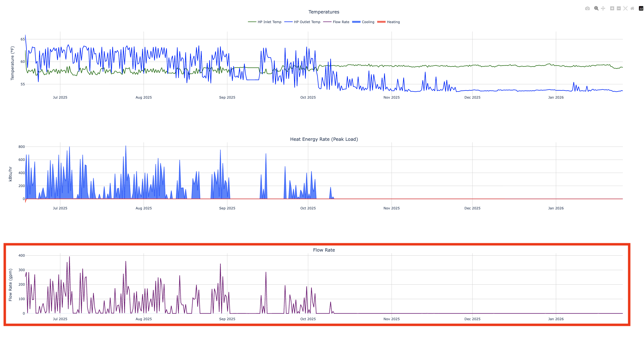Screen dimensions: 644x339
Task: Click Nov 2025 tick on Temperatures axis
Action: pos(391,98)
